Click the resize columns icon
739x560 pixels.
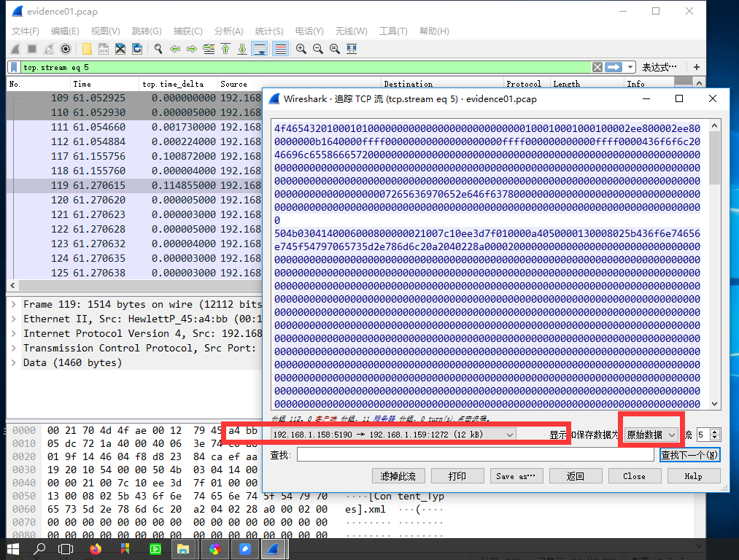click(x=352, y=49)
